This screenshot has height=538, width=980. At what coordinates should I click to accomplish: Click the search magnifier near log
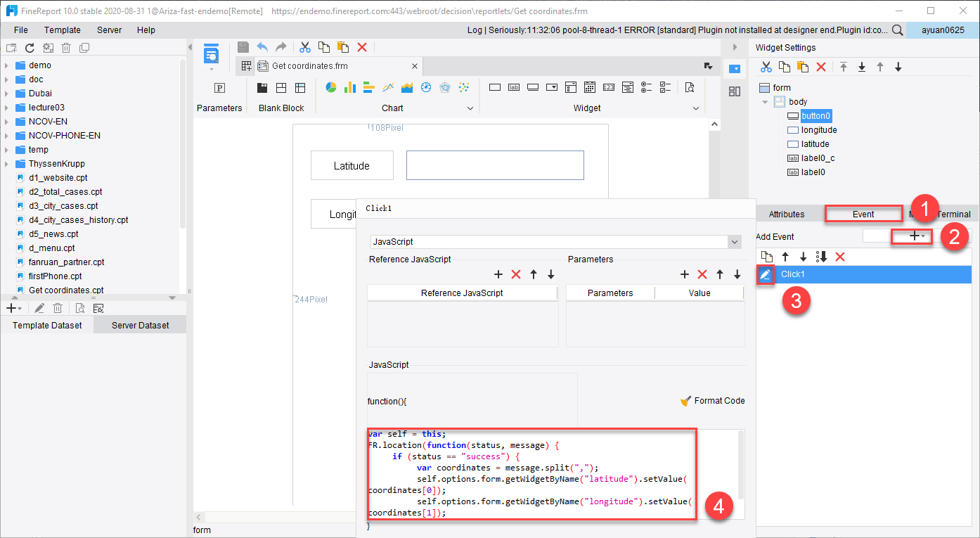[x=898, y=30]
